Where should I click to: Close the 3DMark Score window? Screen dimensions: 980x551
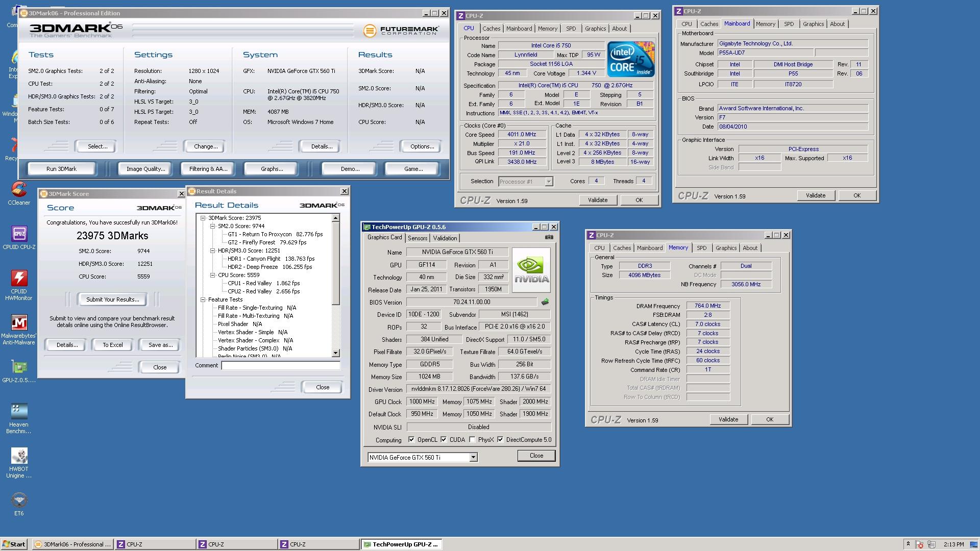click(181, 194)
